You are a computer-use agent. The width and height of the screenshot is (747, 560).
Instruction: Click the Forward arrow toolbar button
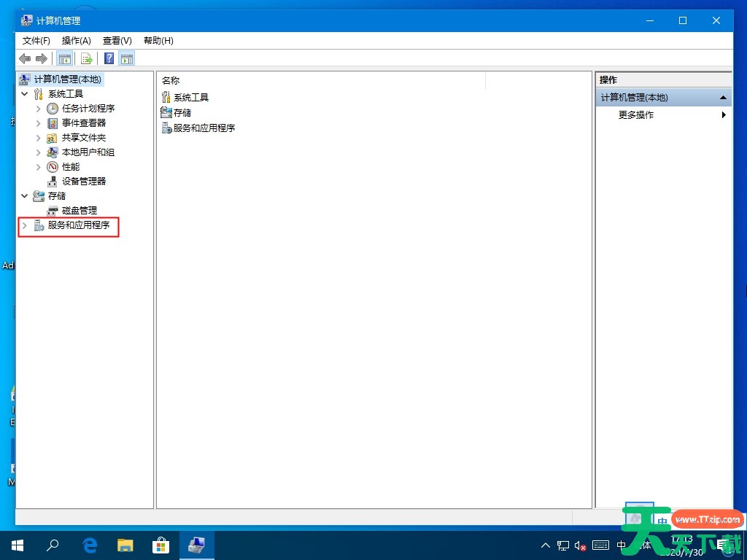[42, 58]
